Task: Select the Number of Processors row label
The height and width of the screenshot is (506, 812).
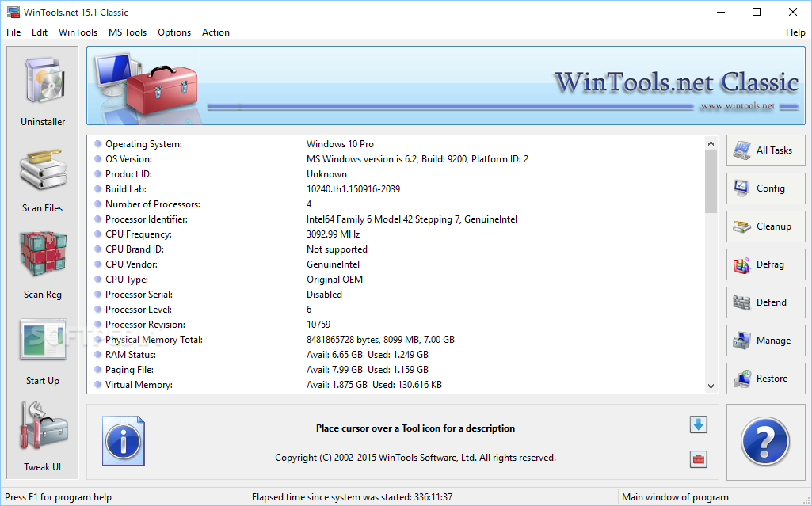Action: pyautogui.click(x=153, y=204)
